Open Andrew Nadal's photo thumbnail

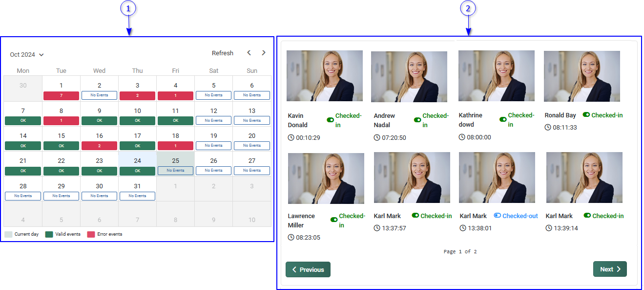point(409,77)
